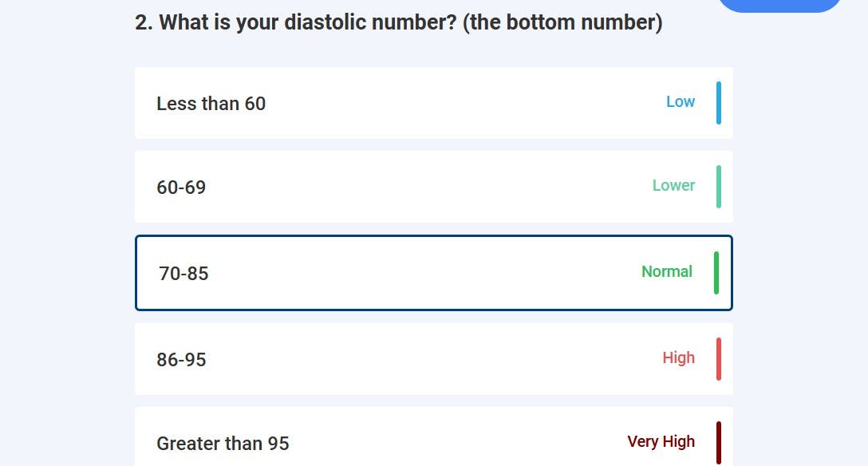Select the "70-85" Normal option
This screenshot has height=466, width=868.
coord(434,273)
